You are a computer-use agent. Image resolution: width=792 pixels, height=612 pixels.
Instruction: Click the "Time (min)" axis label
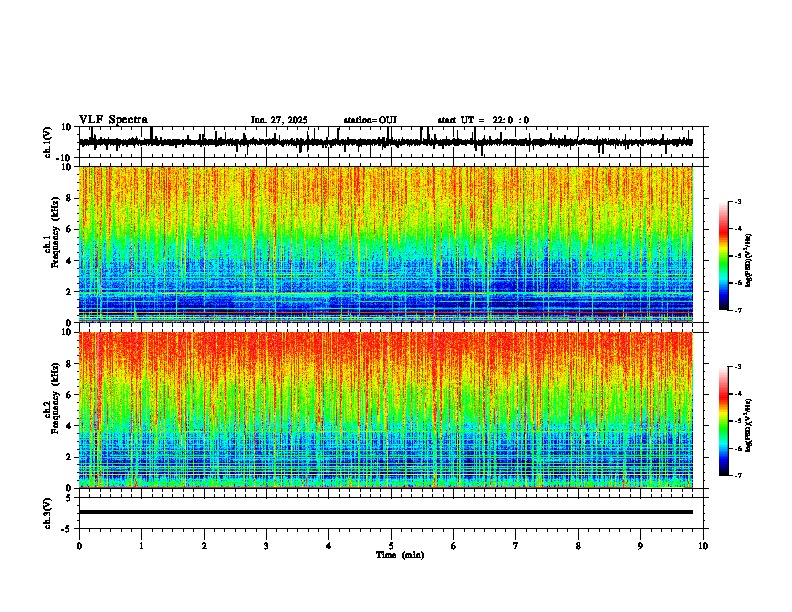click(400, 555)
